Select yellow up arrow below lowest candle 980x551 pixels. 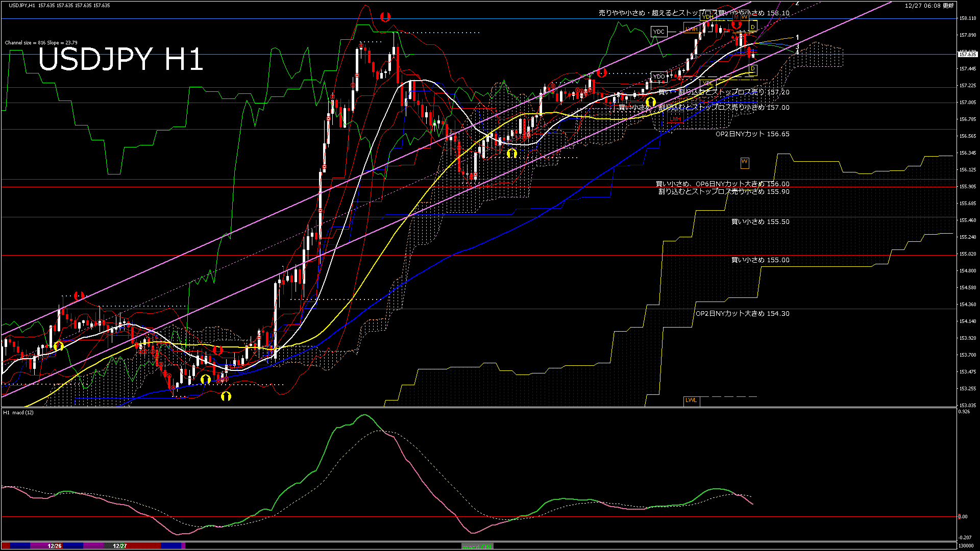pos(226,396)
